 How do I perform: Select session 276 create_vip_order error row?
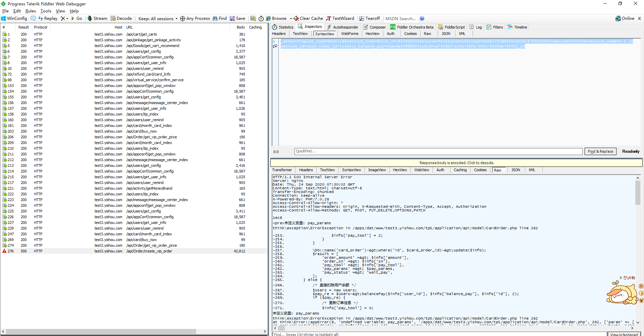(133, 251)
